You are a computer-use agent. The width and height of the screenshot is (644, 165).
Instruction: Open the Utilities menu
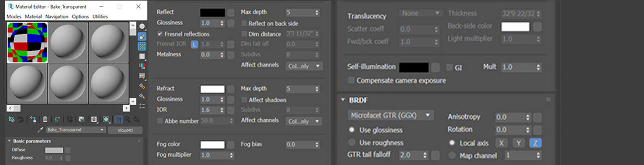click(x=100, y=16)
